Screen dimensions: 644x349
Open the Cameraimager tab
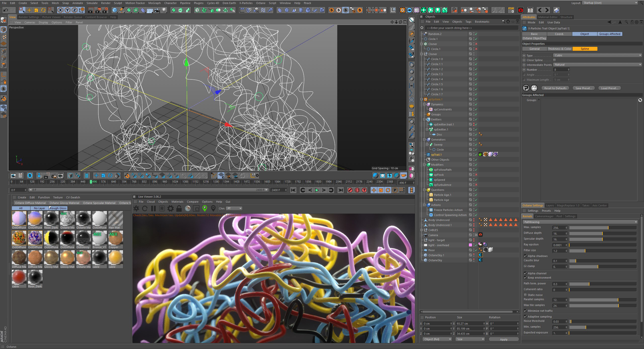[544, 216]
